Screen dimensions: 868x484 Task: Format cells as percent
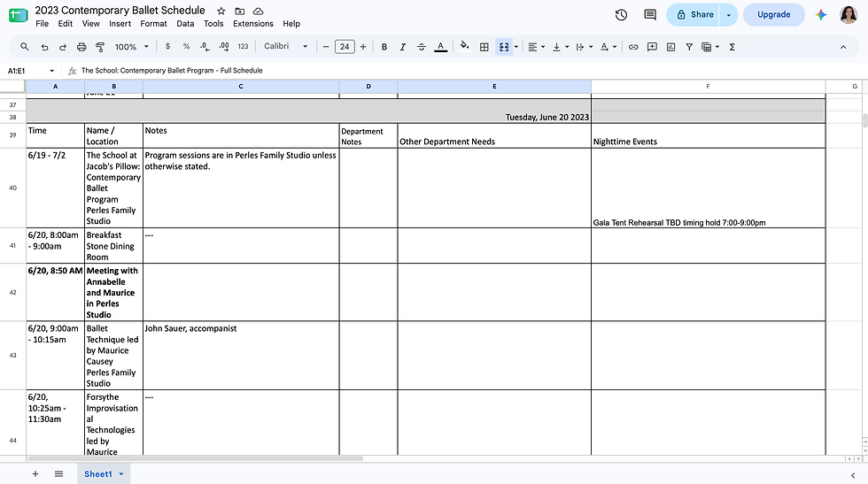click(187, 47)
